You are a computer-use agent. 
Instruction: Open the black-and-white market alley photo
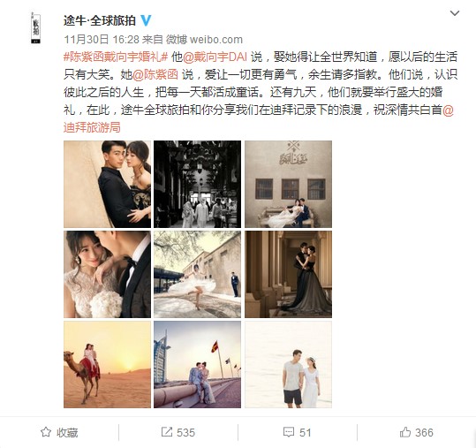click(197, 184)
